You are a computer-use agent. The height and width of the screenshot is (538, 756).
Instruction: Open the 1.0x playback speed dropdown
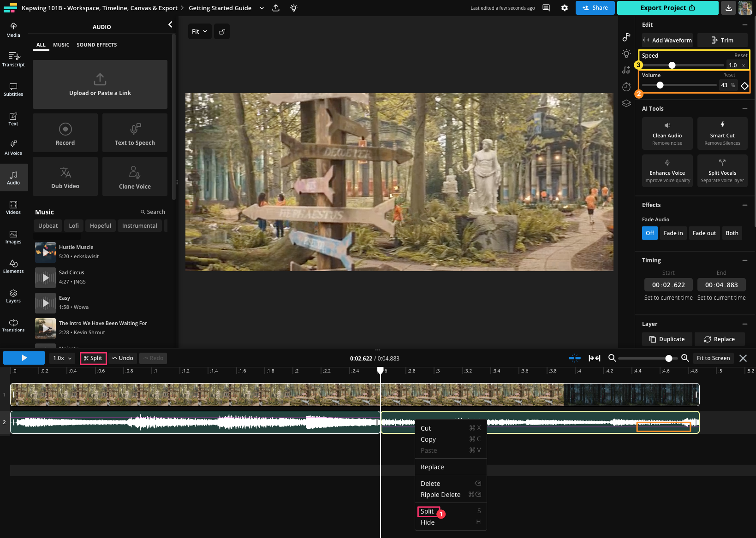[62, 358]
